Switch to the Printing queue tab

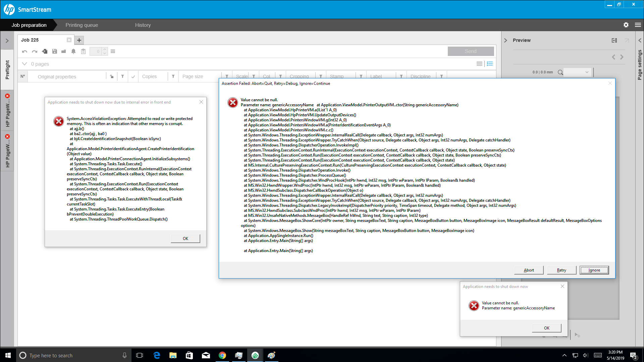82,25
